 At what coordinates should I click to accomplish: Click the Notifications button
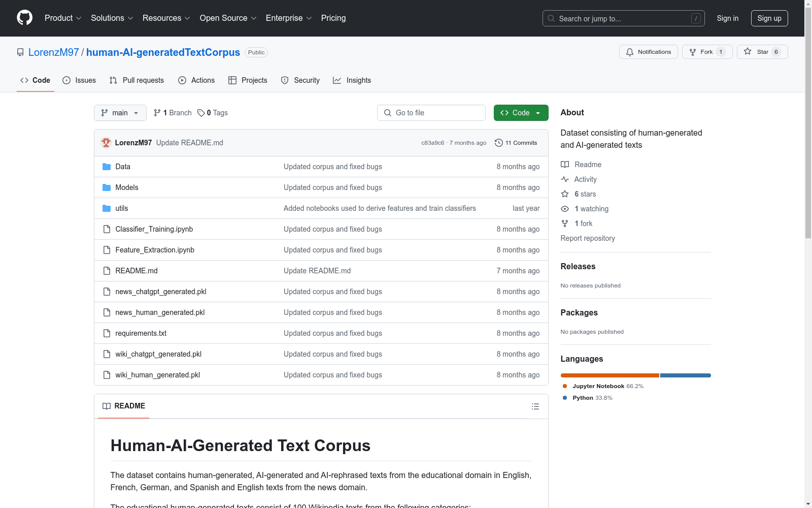[649, 52]
